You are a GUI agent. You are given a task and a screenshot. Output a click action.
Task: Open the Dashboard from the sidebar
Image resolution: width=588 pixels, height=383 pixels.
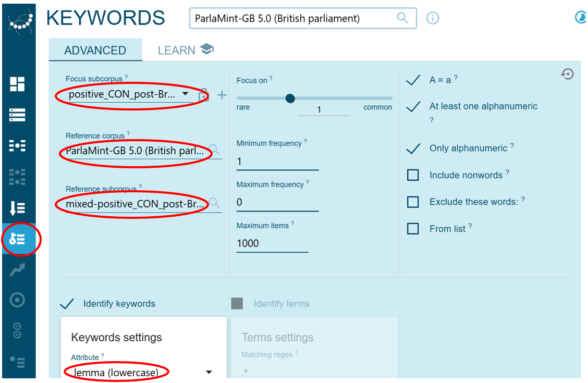(x=17, y=84)
